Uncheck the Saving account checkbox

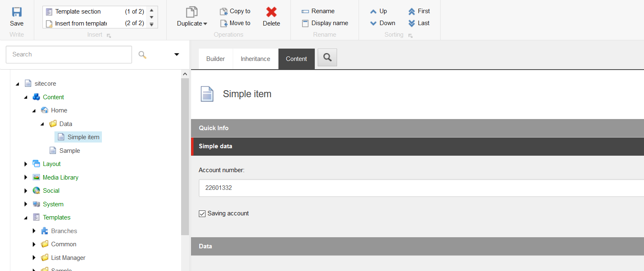click(202, 214)
